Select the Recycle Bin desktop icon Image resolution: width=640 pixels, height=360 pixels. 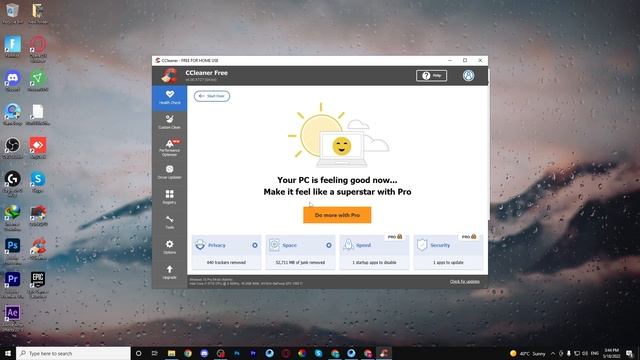(x=13, y=13)
